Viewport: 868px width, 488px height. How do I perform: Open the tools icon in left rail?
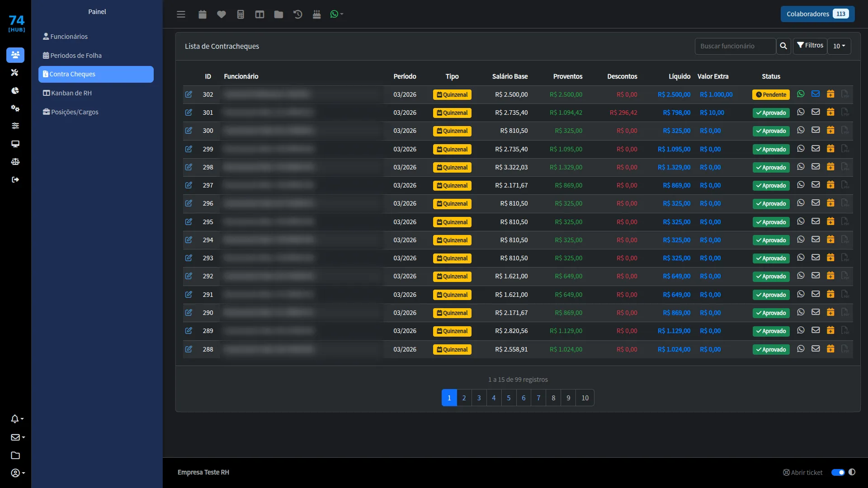point(15,72)
